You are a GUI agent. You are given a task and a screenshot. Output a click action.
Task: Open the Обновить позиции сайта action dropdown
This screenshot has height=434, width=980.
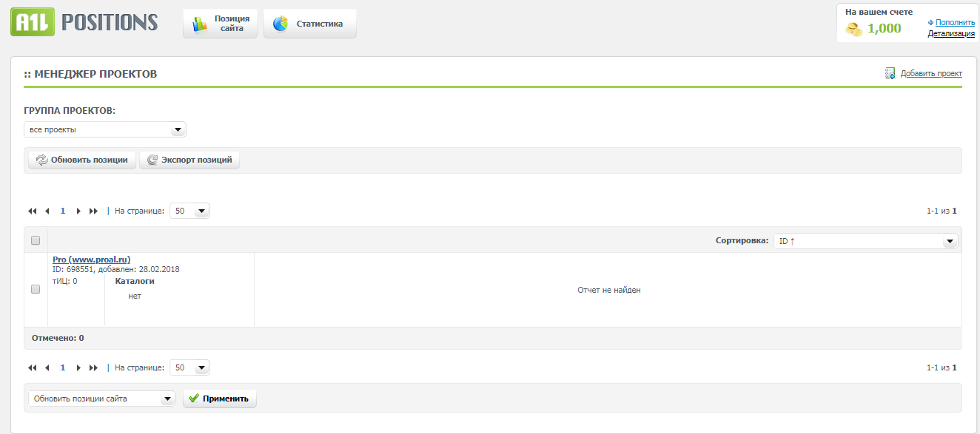pos(102,399)
